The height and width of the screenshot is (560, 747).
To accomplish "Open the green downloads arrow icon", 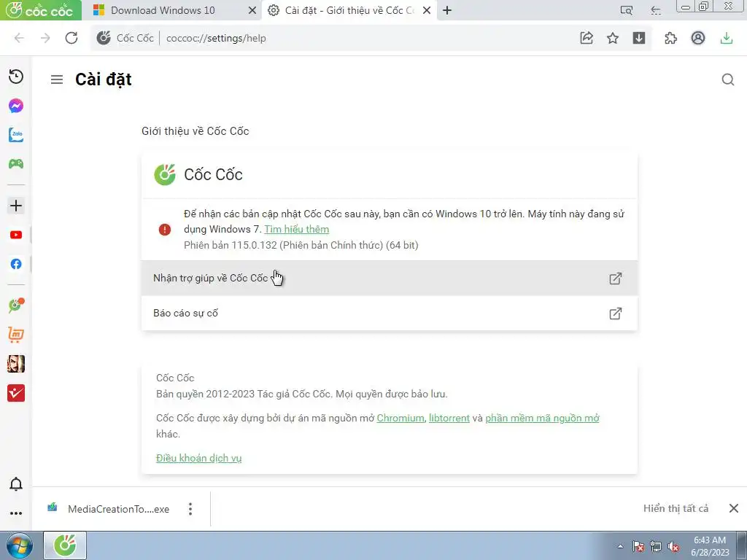I will [726, 38].
